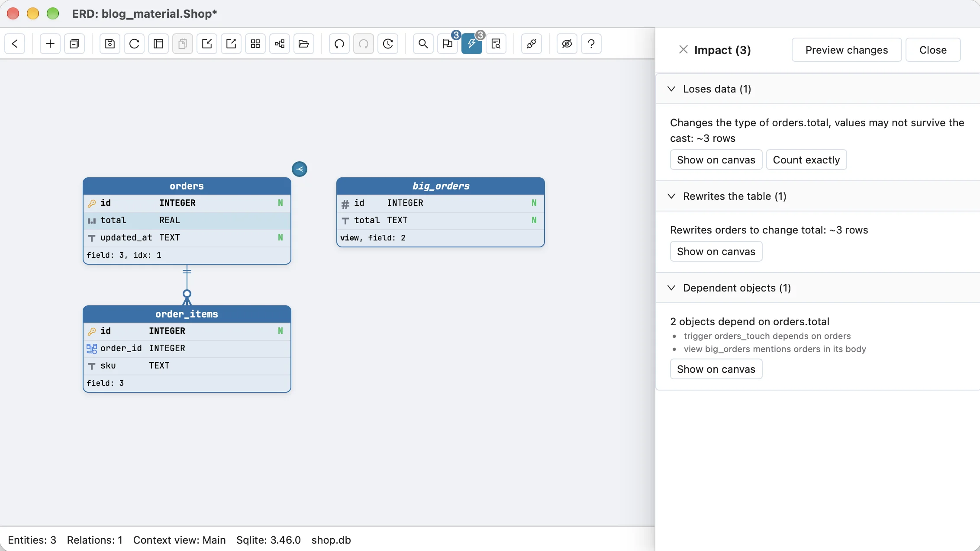The image size is (980, 551).
Task: Add a new entity with the plus icon
Action: (x=50, y=44)
